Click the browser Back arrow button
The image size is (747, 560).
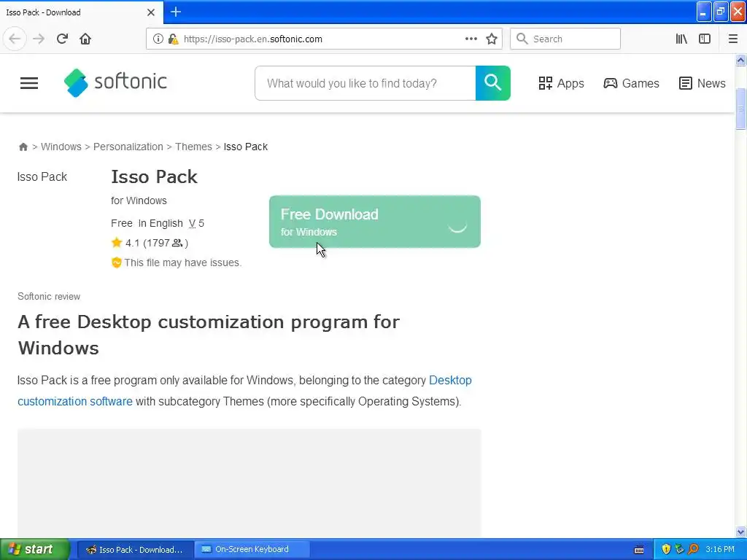[15, 39]
